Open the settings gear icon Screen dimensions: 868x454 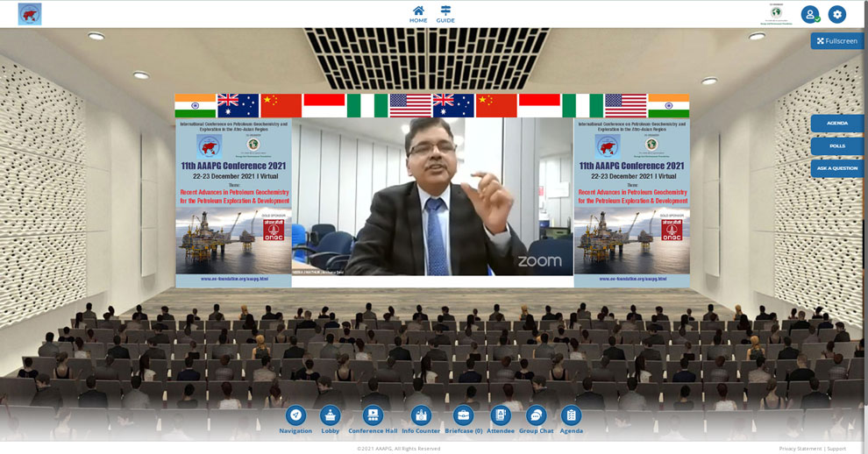(837, 14)
